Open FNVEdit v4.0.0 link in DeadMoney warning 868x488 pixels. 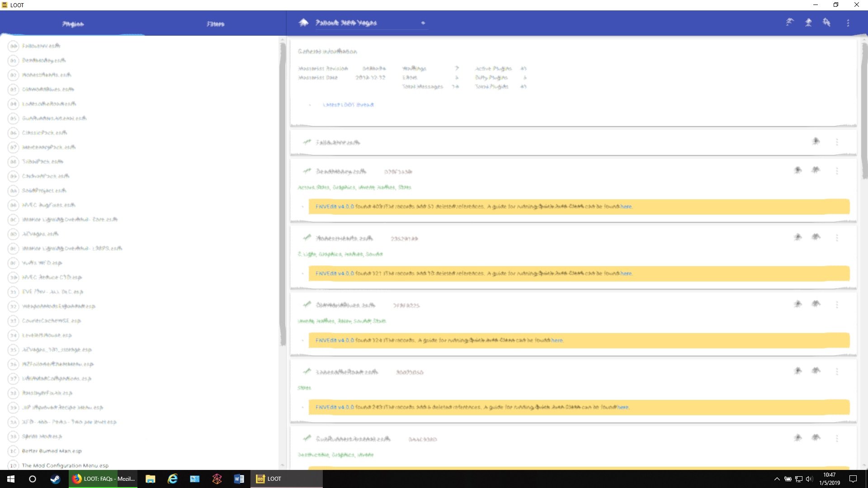[x=335, y=206]
